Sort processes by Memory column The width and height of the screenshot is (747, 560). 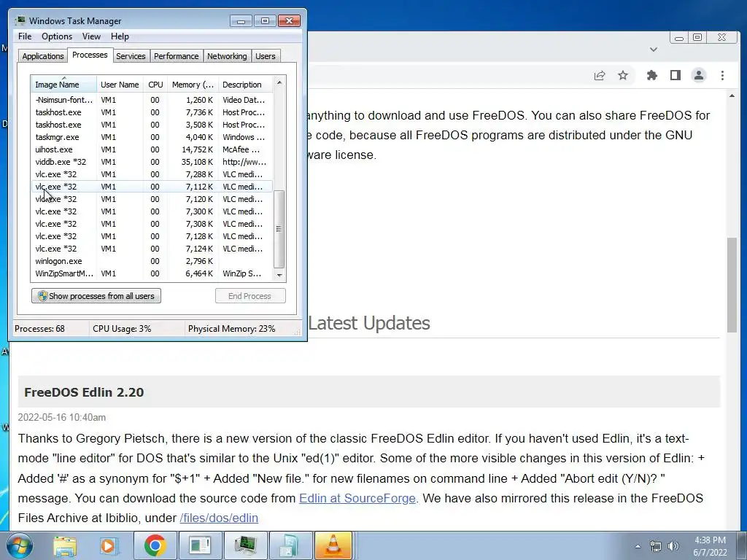click(x=193, y=85)
